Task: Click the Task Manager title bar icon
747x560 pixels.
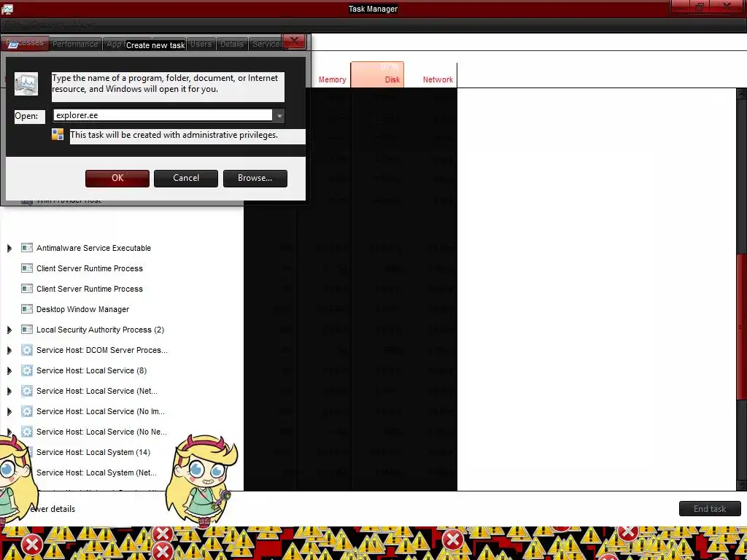Action: tap(7, 8)
